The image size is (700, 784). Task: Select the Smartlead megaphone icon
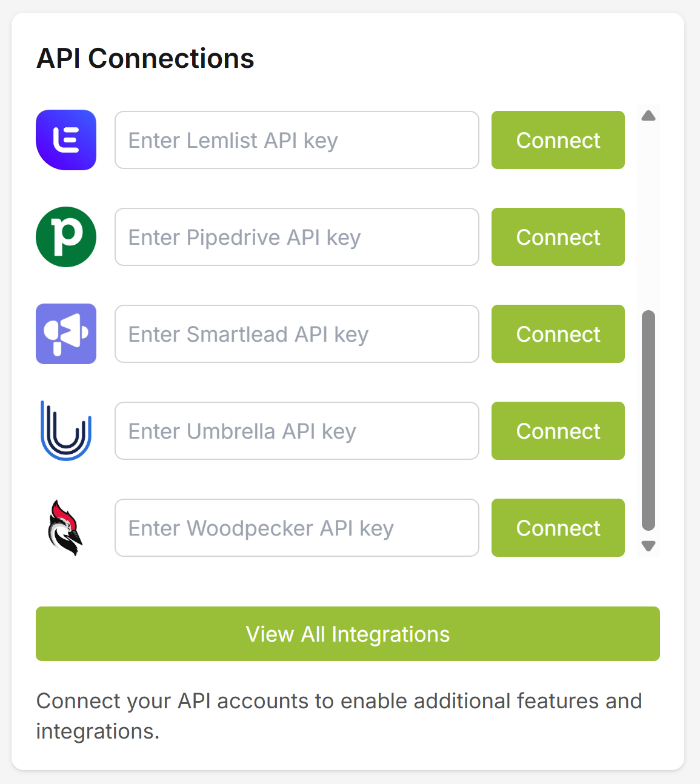click(66, 334)
